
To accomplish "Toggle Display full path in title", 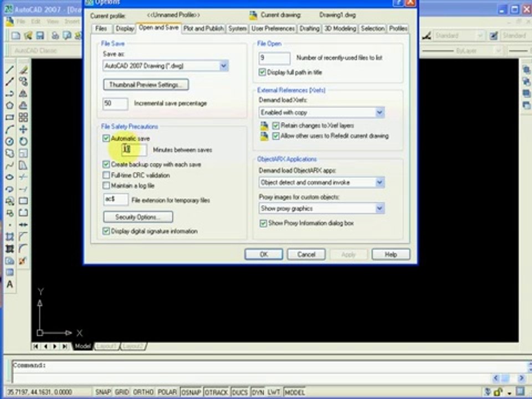I will pos(262,72).
